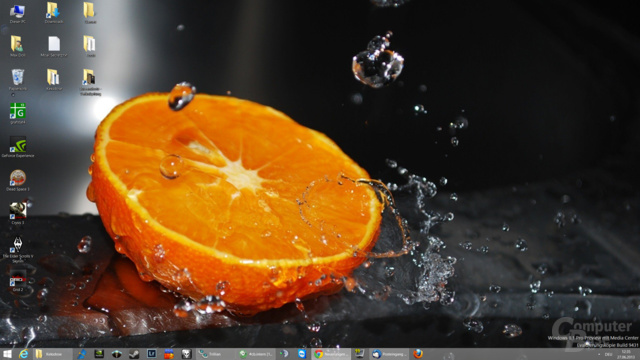640x360 pixels.
Task: Open the Papierkorb recycle bin
Action: (x=18, y=80)
